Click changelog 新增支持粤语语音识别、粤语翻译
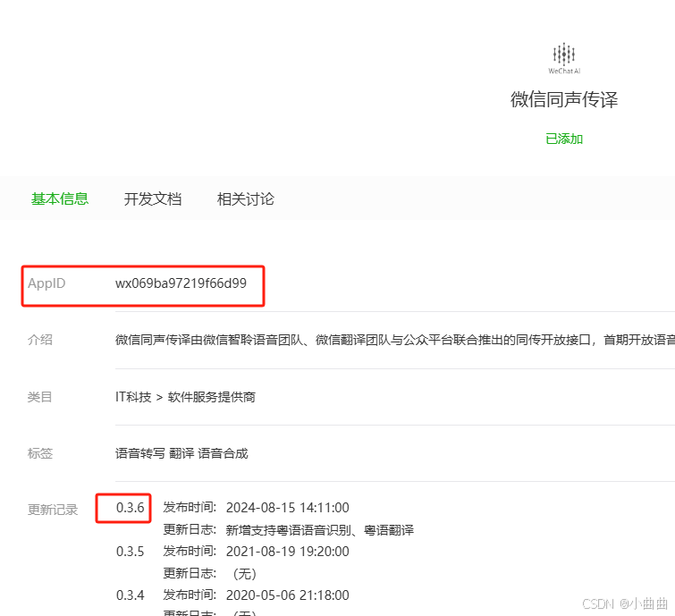This screenshot has height=616, width=675. pyautogui.click(x=319, y=530)
